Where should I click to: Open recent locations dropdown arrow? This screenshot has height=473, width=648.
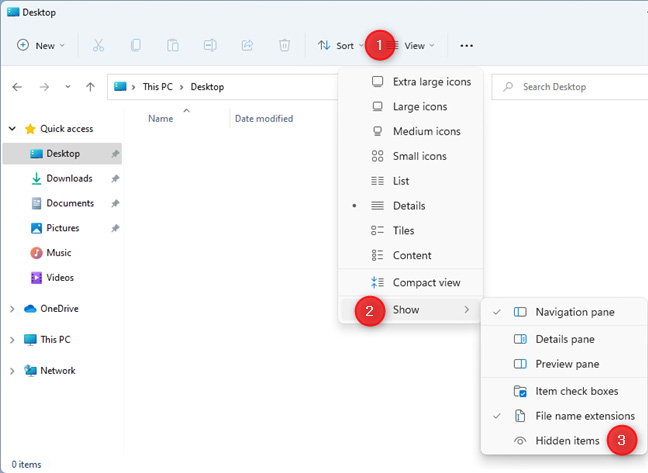[x=68, y=87]
